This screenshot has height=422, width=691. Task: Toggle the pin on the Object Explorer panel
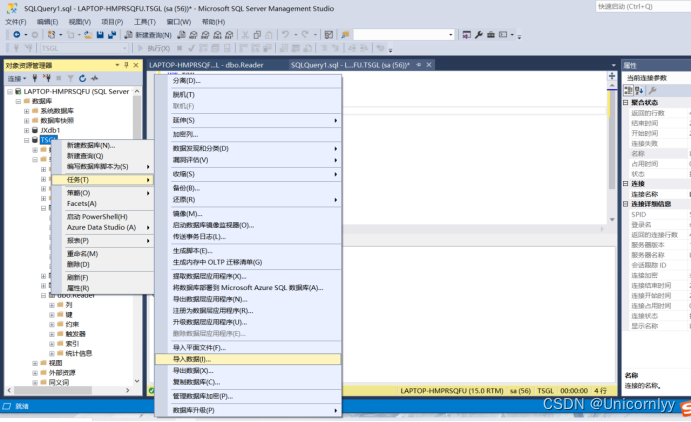[x=126, y=65]
